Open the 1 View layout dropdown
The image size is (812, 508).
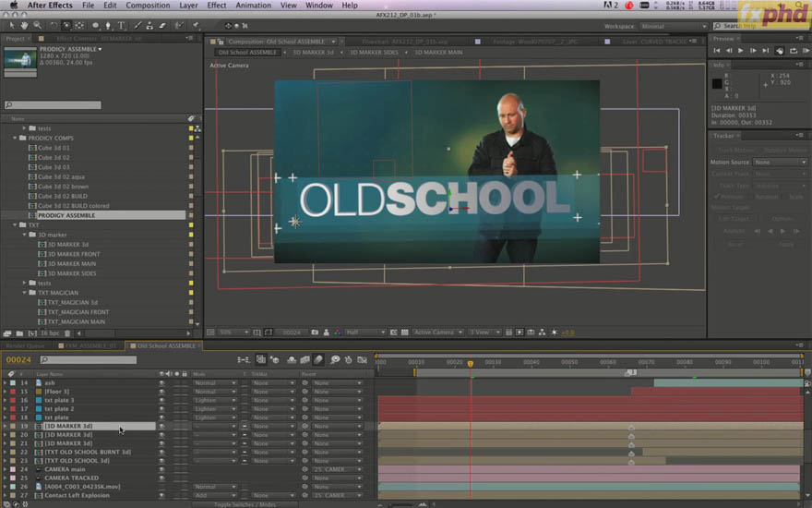(x=484, y=333)
